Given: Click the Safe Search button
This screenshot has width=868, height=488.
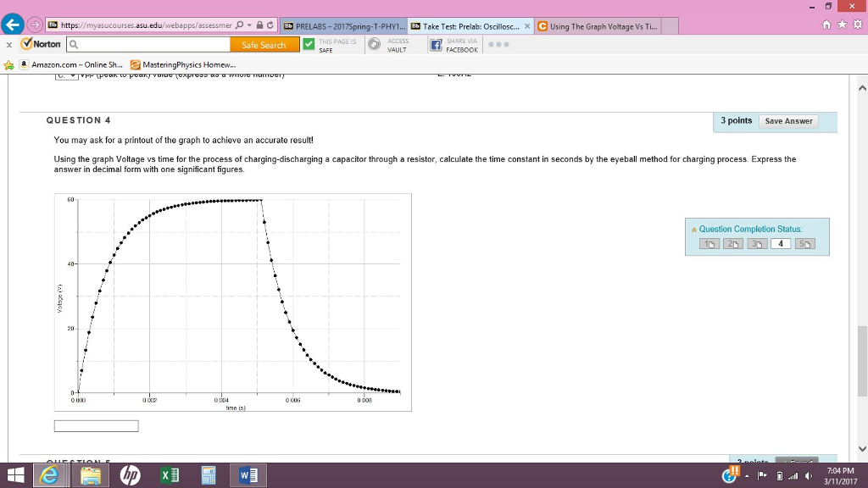Looking at the screenshot, I should coord(265,43).
